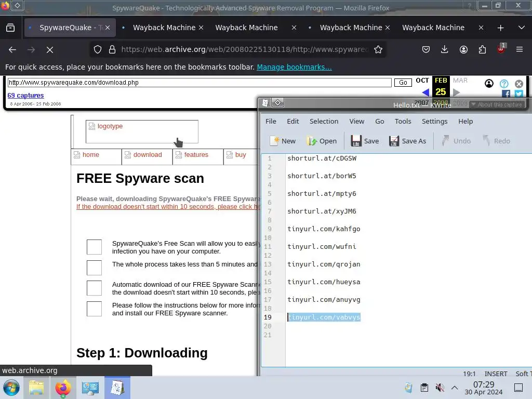Click Wayback previous capture blue arrow
The height and width of the screenshot is (399, 532).
click(425, 92)
